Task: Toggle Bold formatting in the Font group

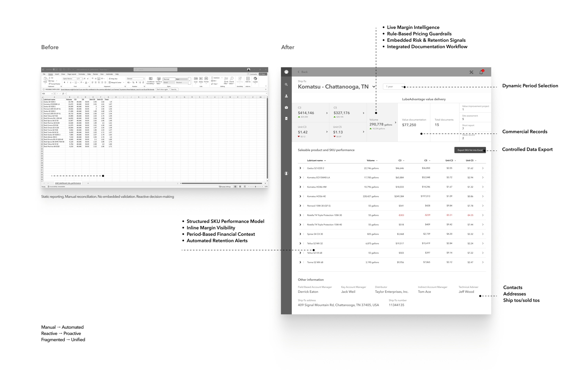Action: click(x=64, y=82)
